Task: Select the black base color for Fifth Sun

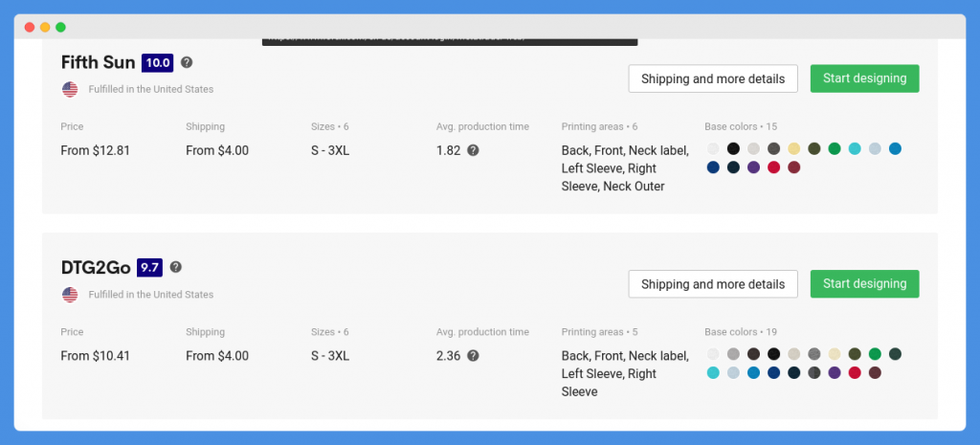Action: click(x=733, y=148)
